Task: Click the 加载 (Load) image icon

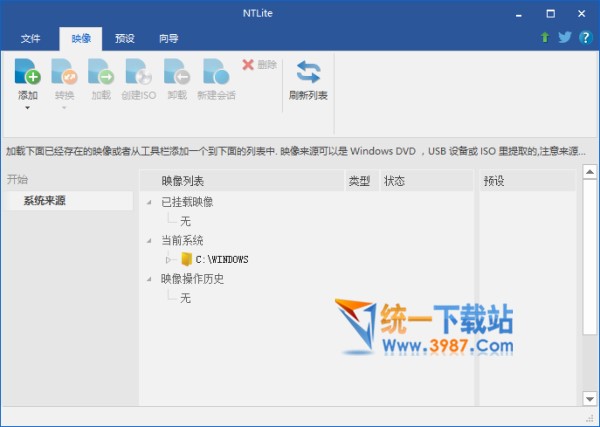Action: click(101, 73)
